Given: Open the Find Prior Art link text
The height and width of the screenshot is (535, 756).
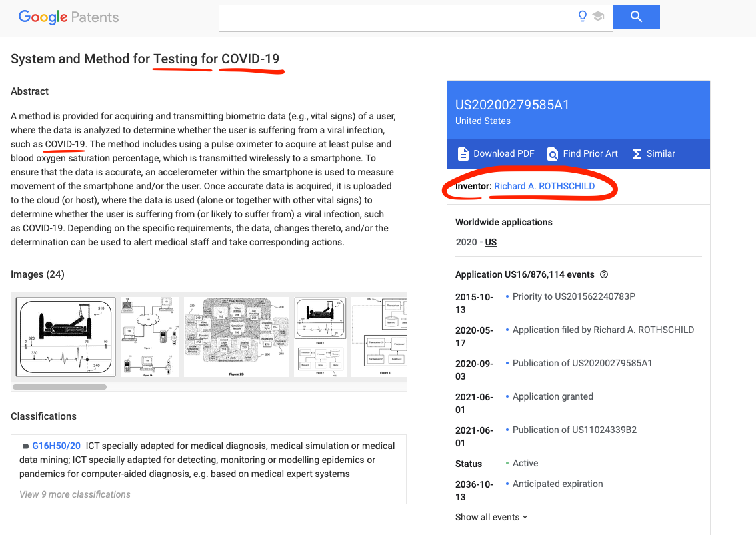Looking at the screenshot, I should click(590, 153).
